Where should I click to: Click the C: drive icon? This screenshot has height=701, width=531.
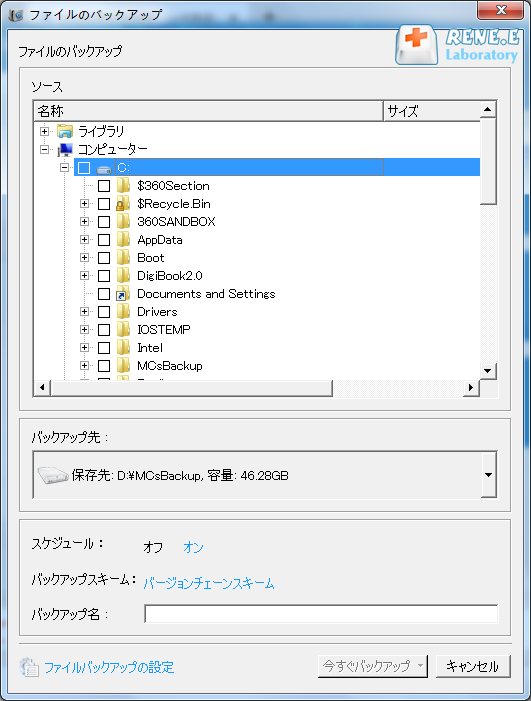coord(104,169)
